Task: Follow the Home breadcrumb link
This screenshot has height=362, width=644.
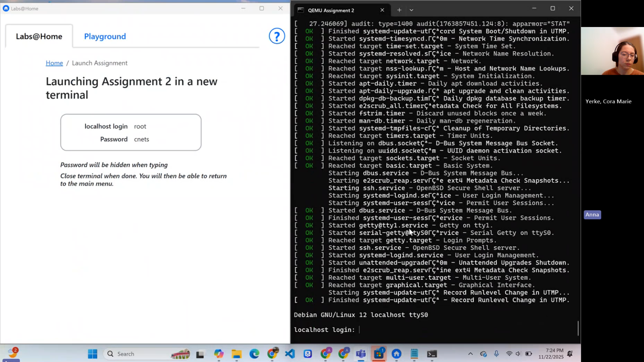Action: tap(54, 63)
